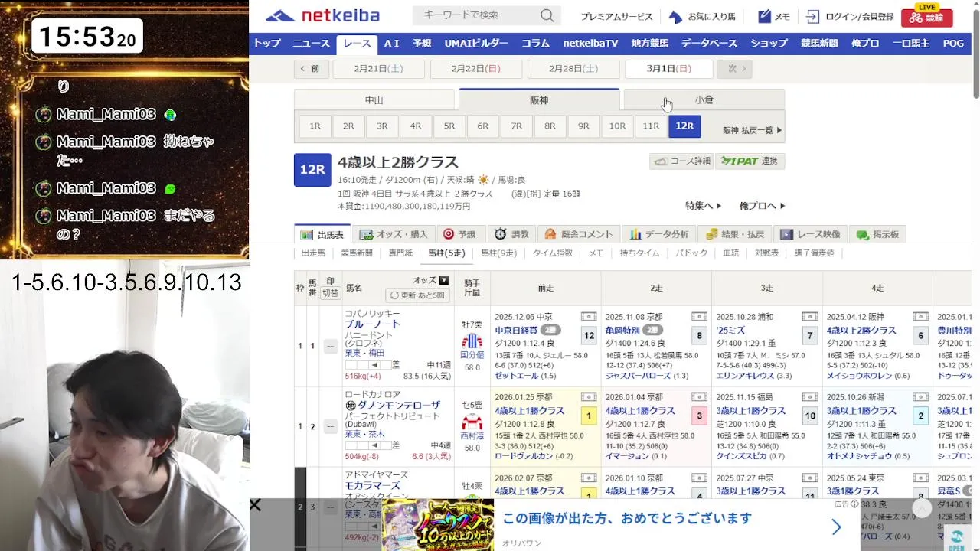980x551 pixels.
Task: Click the search magnifier icon
Action: [547, 15]
